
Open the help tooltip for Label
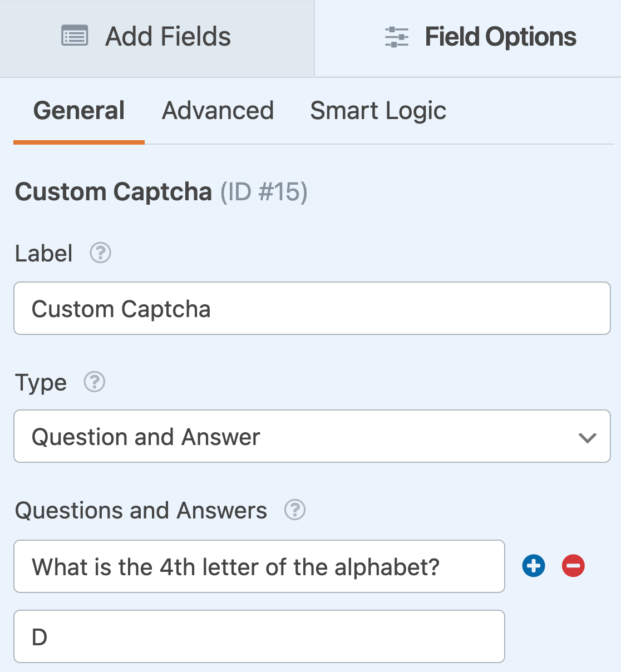click(100, 253)
